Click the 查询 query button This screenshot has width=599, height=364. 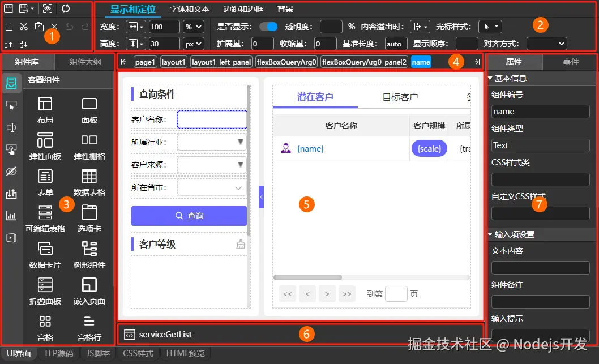coord(189,216)
